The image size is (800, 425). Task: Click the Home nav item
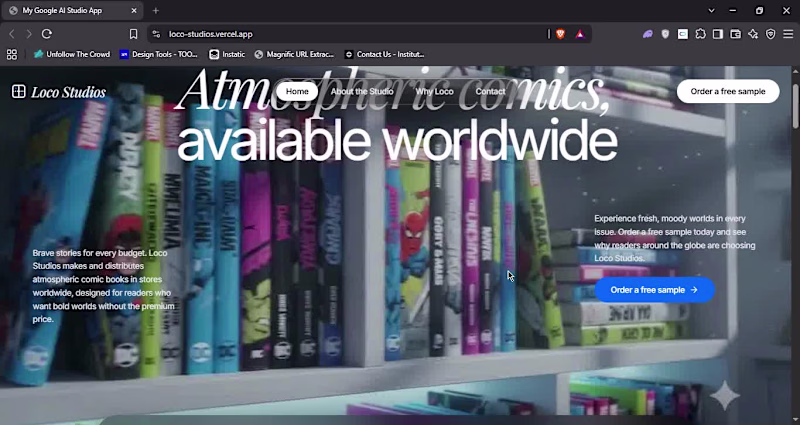[297, 91]
